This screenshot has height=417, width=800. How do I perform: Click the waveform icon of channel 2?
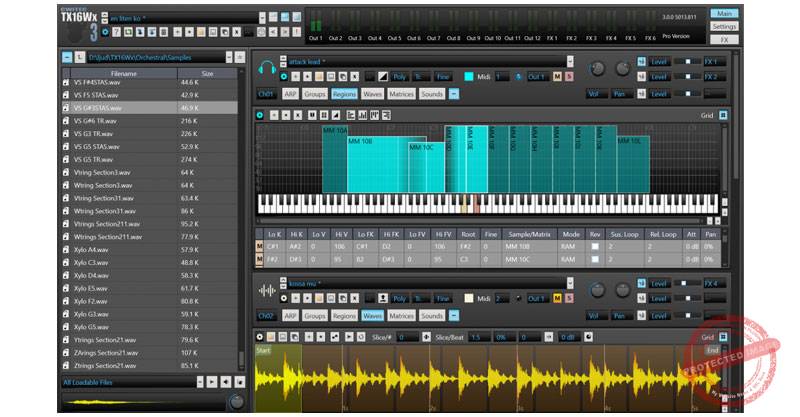(x=267, y=291)
